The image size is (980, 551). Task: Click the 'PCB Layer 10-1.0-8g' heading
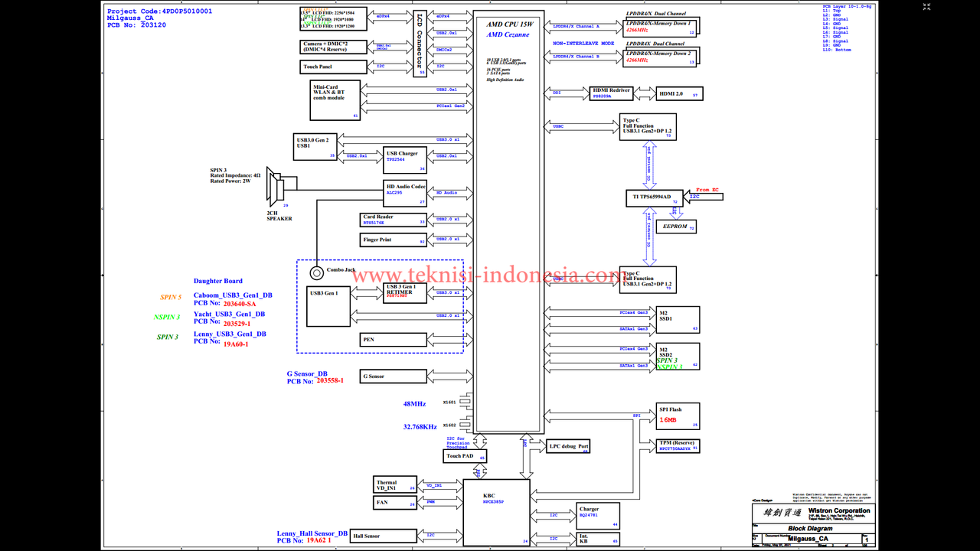[847, 5]
